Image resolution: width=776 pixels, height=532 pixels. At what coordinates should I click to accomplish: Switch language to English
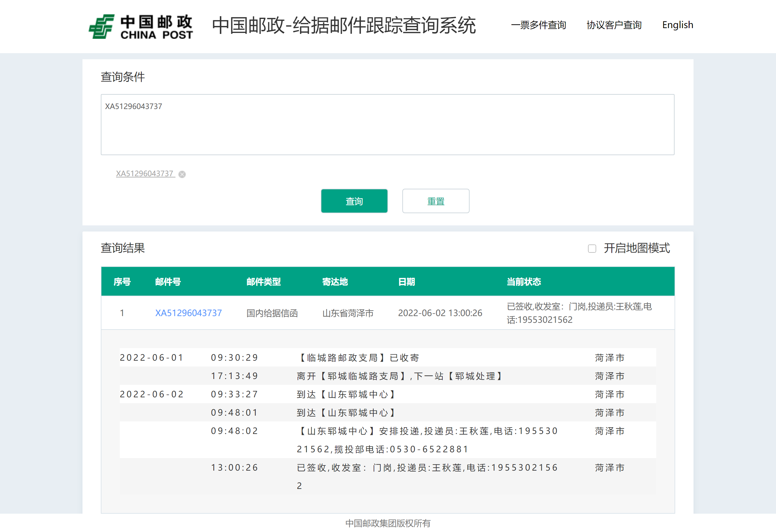point(678,25)
